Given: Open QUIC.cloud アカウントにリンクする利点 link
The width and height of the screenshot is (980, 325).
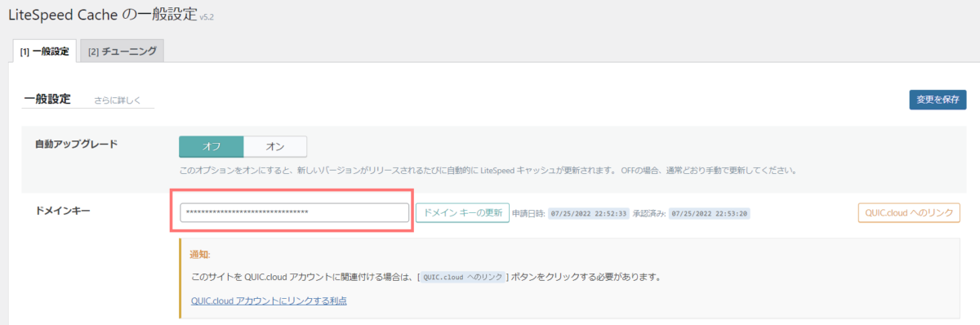Looking at the screenshot, I should coord(269,301).
